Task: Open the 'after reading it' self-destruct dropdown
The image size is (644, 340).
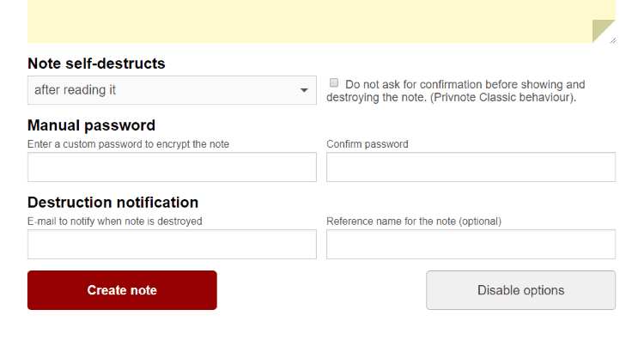Action: [x=172, y=90]
